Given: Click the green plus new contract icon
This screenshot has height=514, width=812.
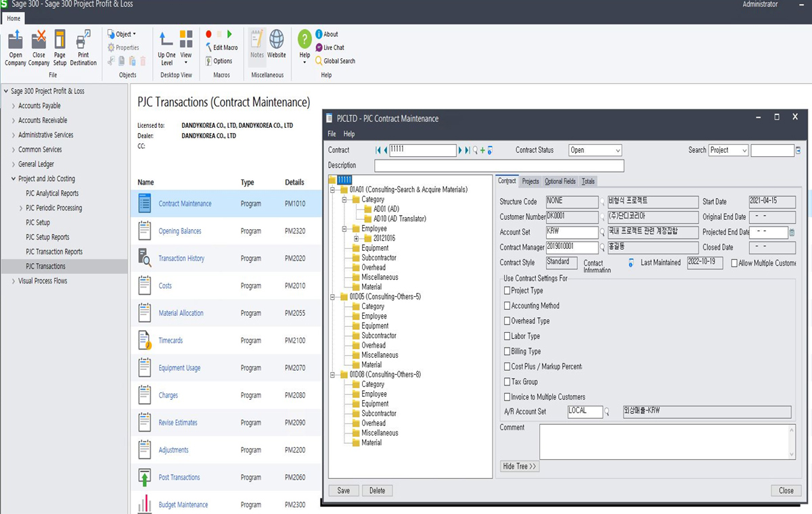Looking at the screenshot, I should (x=482, y=150).
